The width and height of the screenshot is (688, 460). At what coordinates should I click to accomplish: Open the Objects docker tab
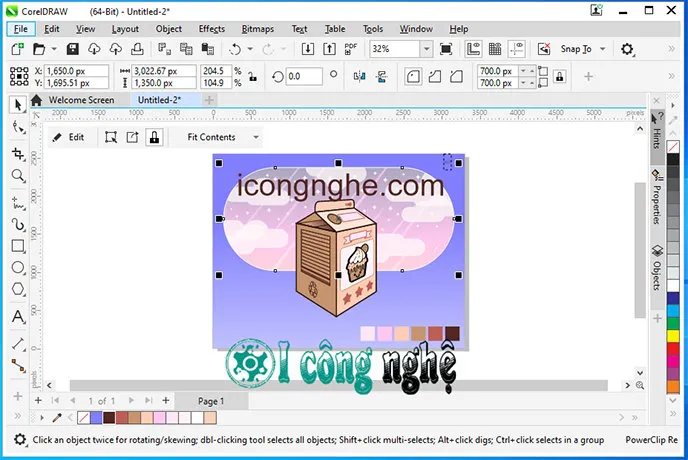657,269
